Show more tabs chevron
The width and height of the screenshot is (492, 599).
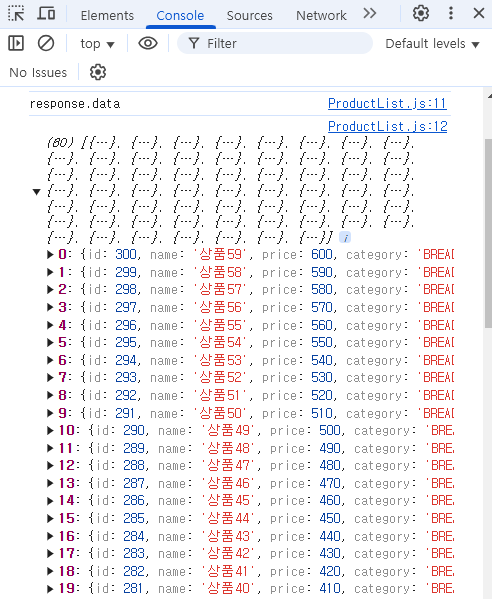tap(369, 14)
